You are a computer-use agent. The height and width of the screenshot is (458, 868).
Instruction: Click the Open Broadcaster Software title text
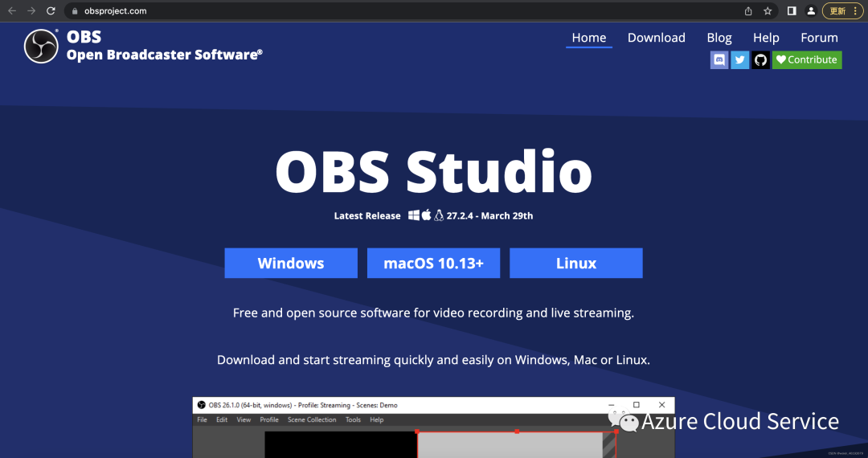pos(165,55)
